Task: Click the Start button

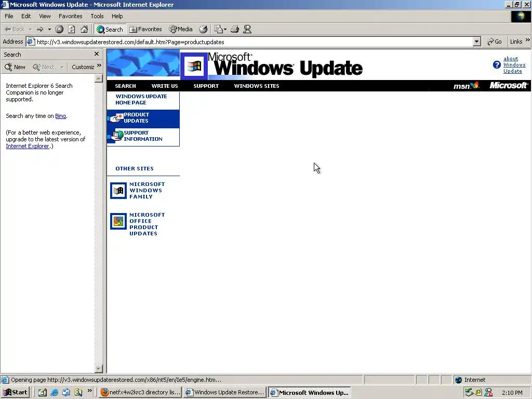Action: click(15, 393)
